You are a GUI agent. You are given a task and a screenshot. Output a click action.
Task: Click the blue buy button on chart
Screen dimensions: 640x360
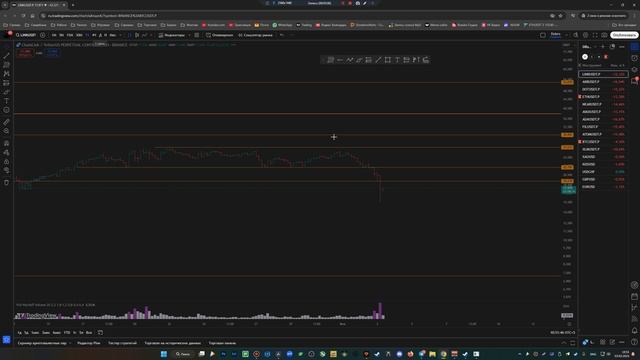point(53,53)
